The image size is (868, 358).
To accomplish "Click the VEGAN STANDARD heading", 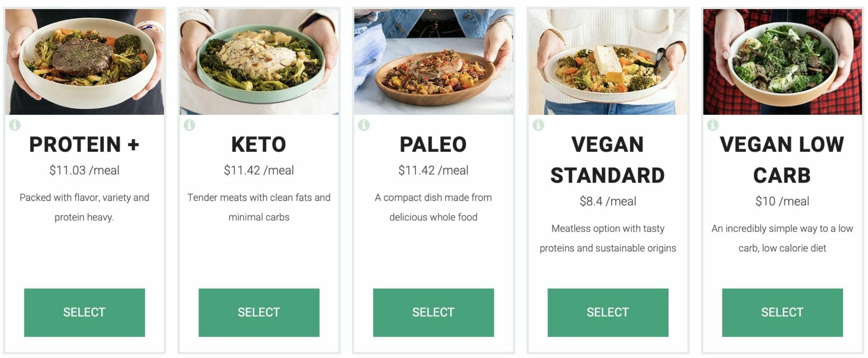I will click(608, 160).
